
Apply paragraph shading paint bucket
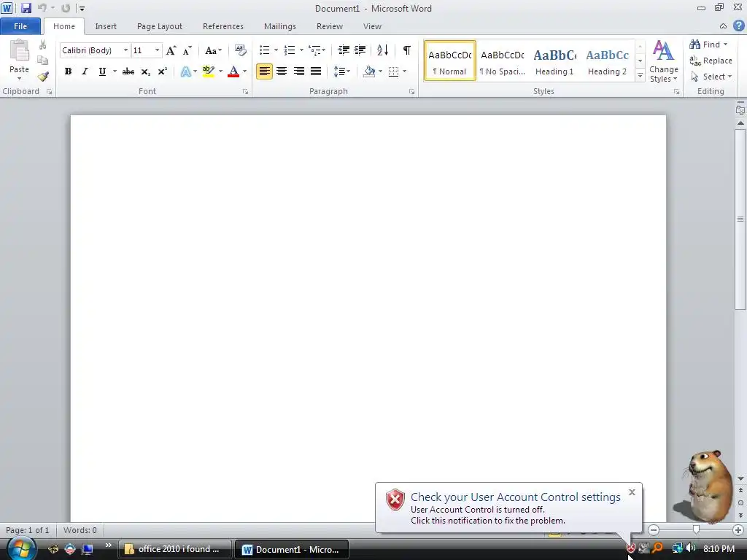point(369,71)
